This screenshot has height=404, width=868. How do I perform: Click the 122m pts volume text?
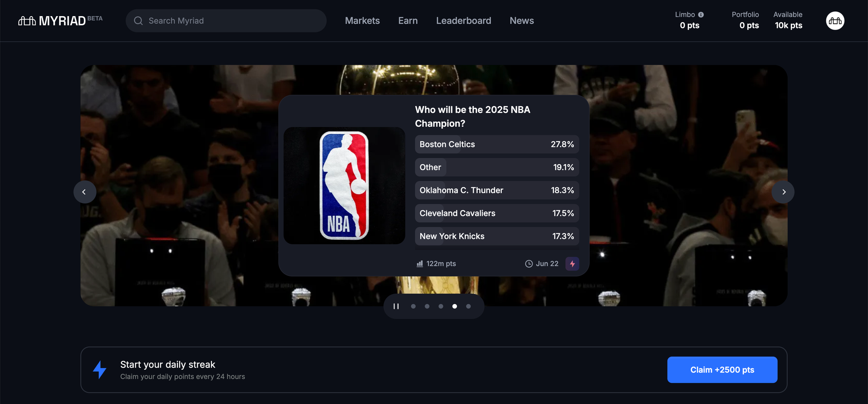pos(441,264)
